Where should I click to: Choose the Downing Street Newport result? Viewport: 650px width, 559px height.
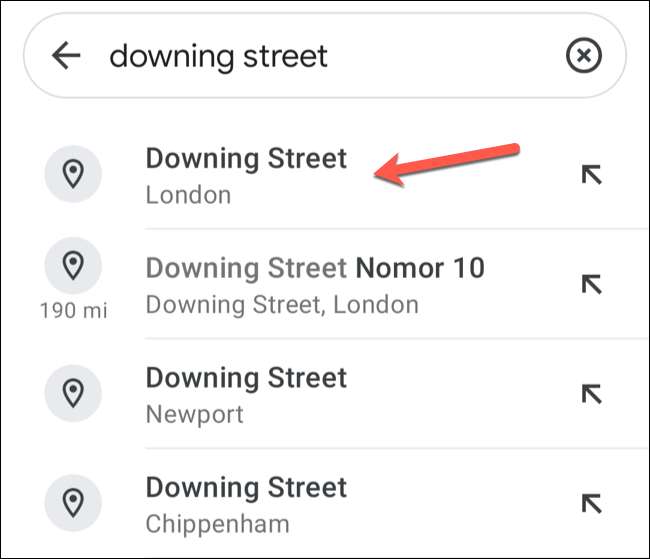click(x=246, y=378)
